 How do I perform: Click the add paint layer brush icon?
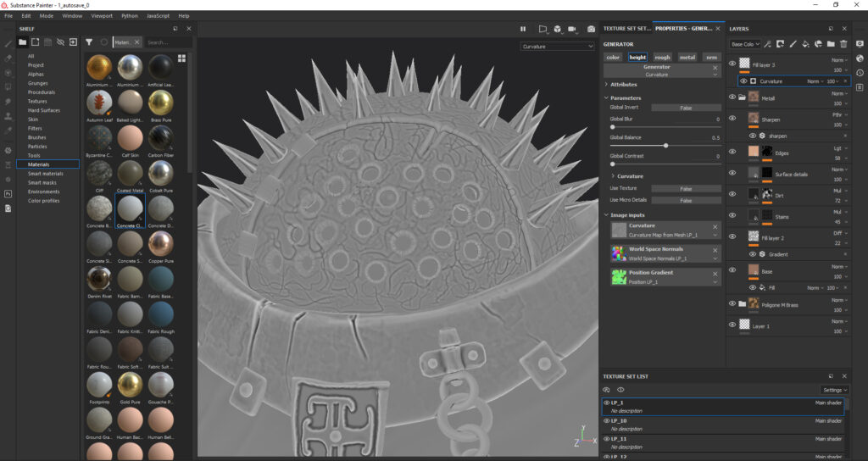[x=793, y=44]
